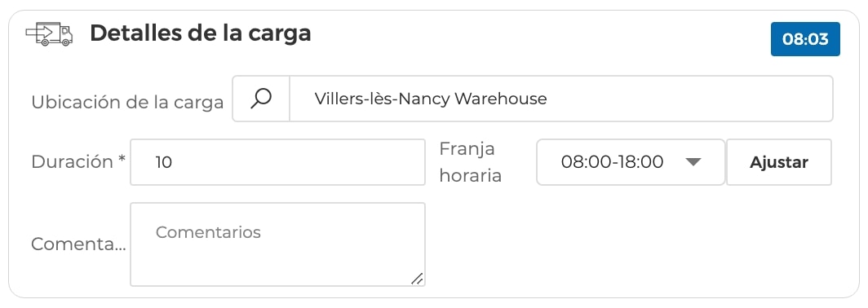The image size is (868, 308).
Task: Click the Ajustar button
Action: click(x=779, y=162)
